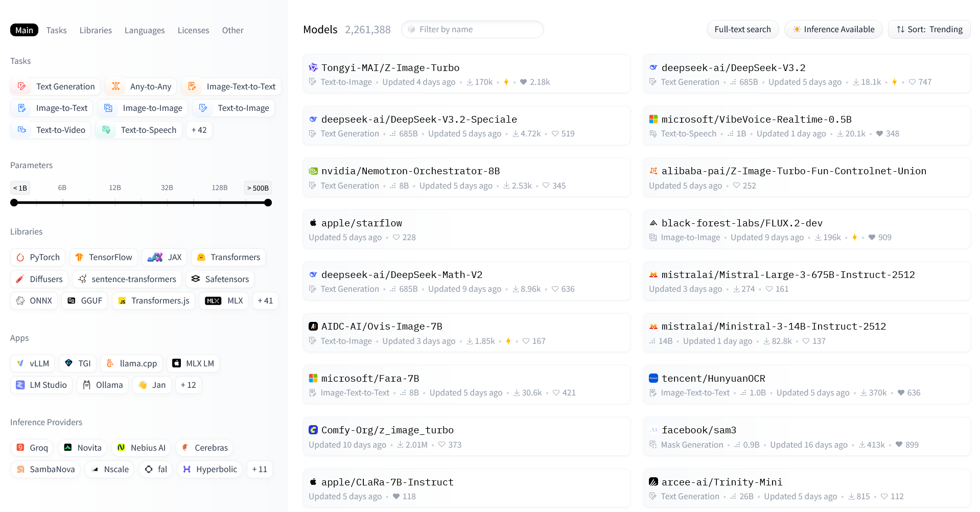Toggle the Inference Available filter

click(833, 30)
